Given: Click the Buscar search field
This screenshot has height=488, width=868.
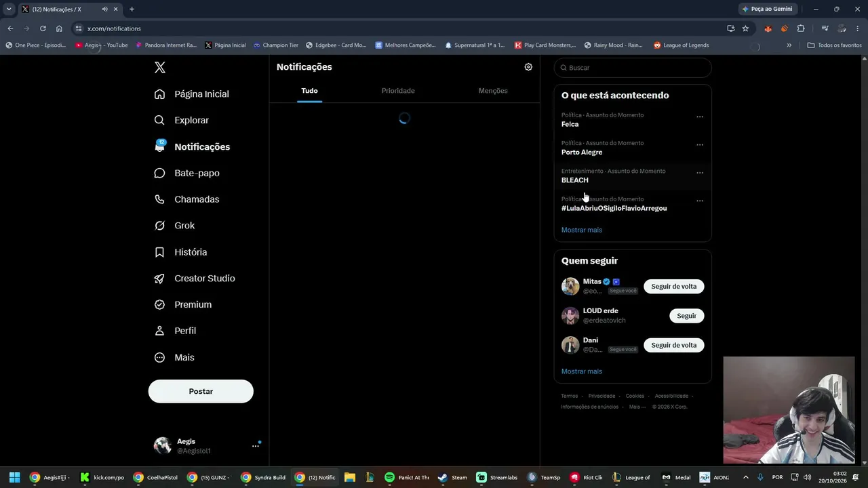Looking at the screenshot, I should coord(633,68).
